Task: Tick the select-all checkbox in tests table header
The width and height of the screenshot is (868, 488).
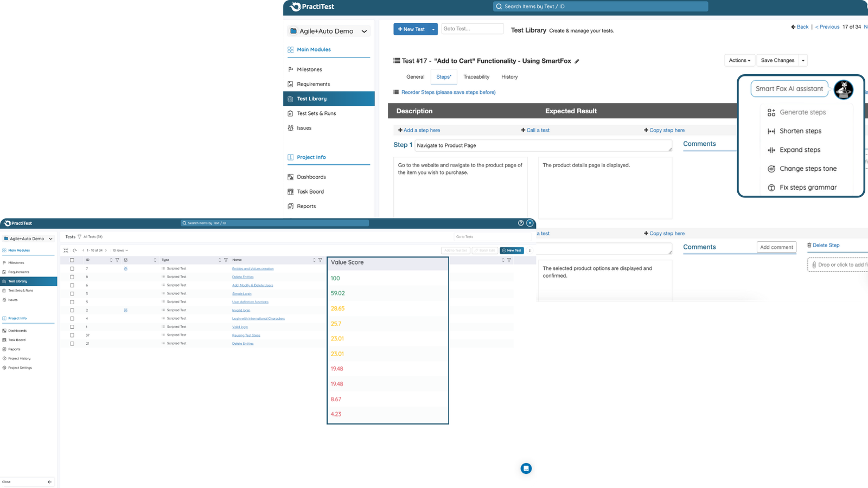Action: (72, 260)
